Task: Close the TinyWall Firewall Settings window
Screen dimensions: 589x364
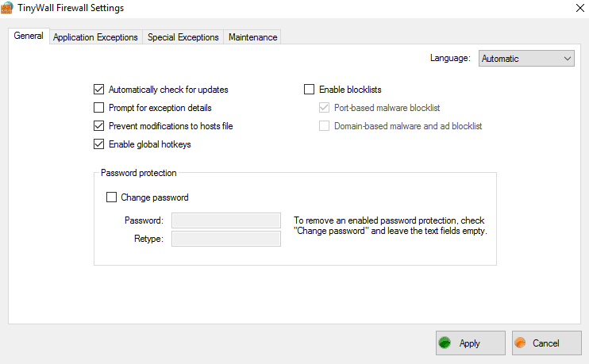Action: [x=580, y=8]
